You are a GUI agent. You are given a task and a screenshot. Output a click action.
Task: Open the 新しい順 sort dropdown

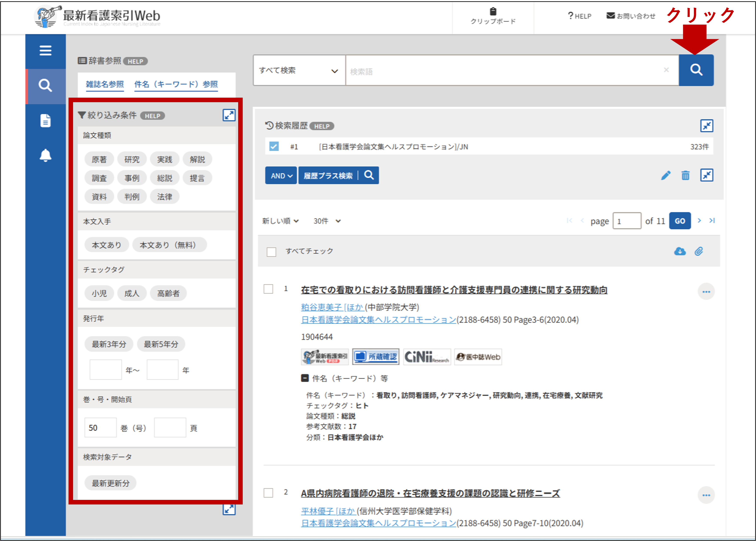pyautogui.click(x=281, y=221)
